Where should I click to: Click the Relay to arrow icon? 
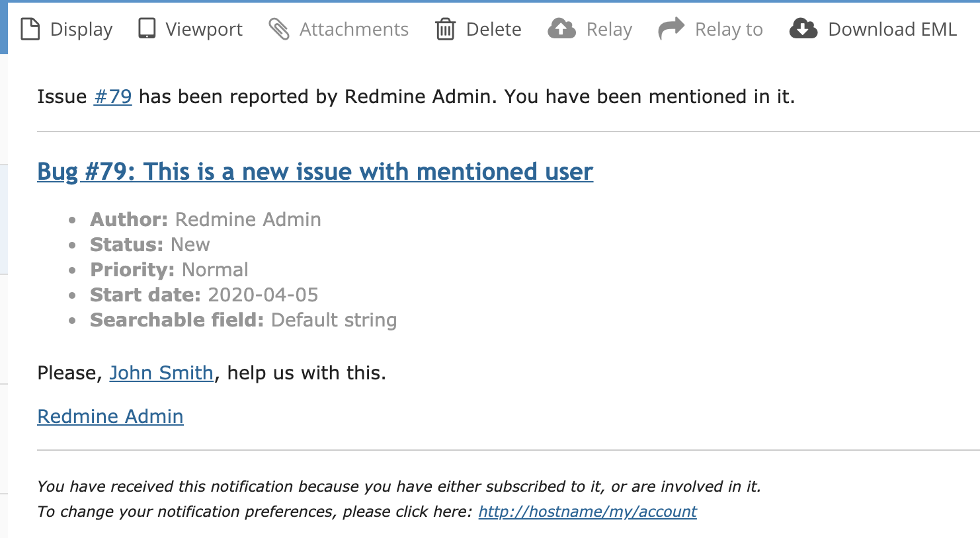[671, 29]
